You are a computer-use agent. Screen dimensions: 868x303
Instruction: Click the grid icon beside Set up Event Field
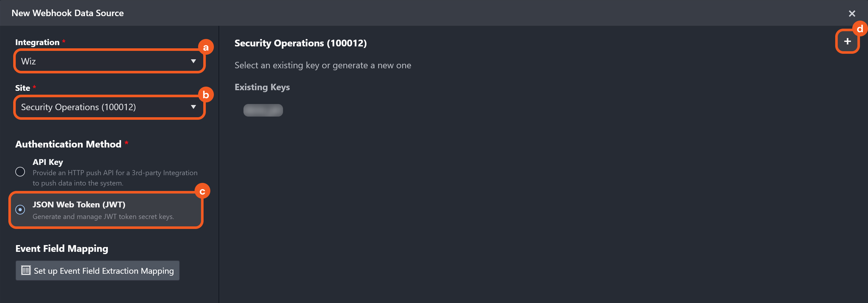point(26,270)
